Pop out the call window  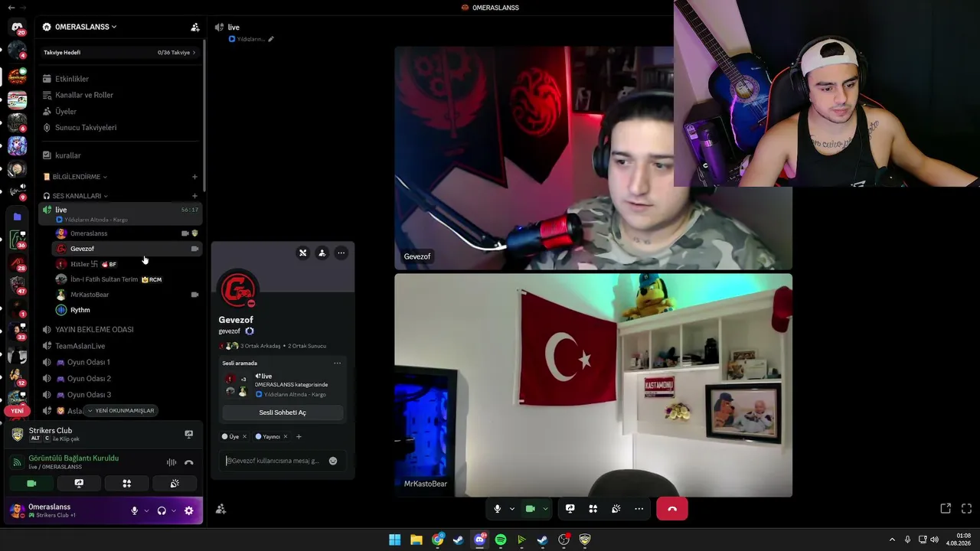946,509
